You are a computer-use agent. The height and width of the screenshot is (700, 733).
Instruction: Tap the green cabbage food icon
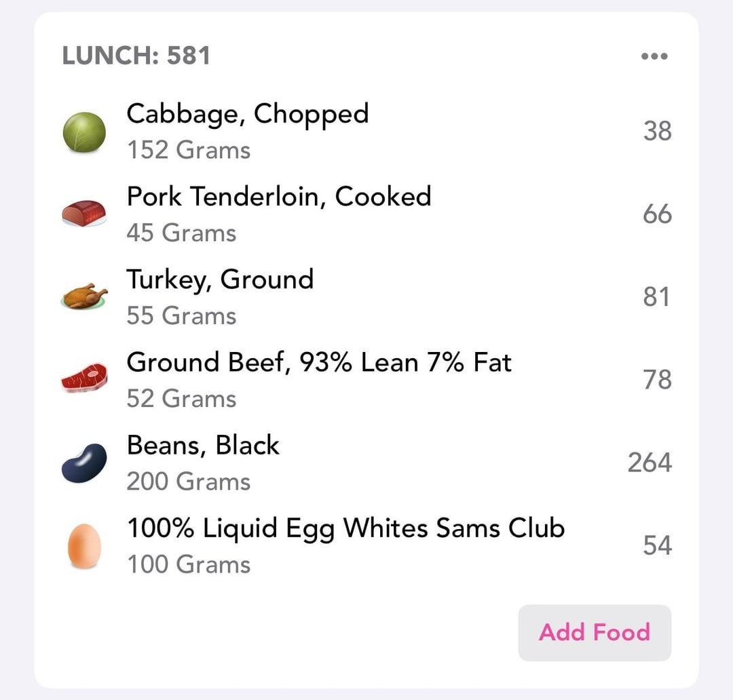pyautogui.click(x=84, y=132)
